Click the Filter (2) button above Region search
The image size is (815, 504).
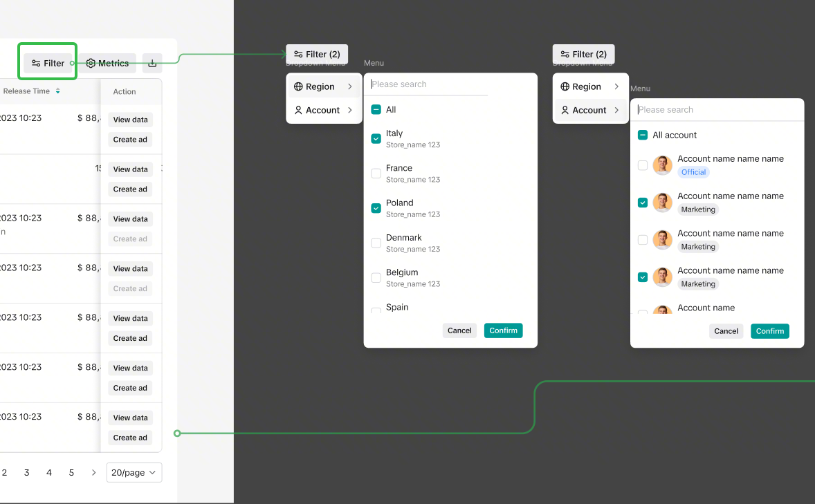[317, 54]
